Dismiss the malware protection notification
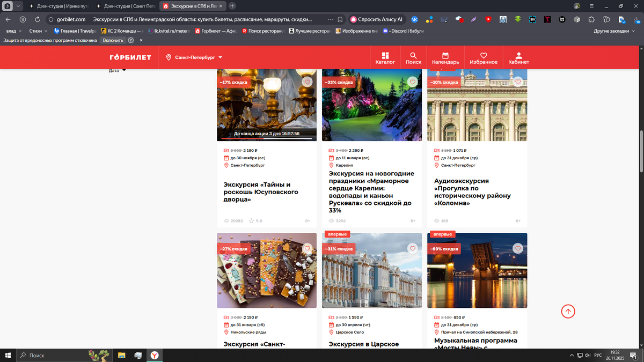 pyautogui.click(x=141, y=40)
